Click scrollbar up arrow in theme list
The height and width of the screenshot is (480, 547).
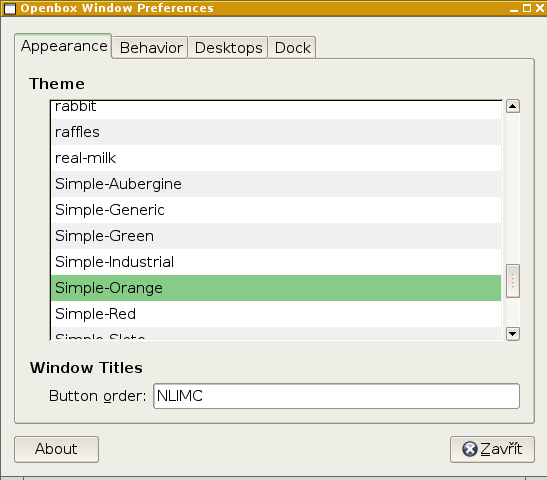click(x=512, y=106)
